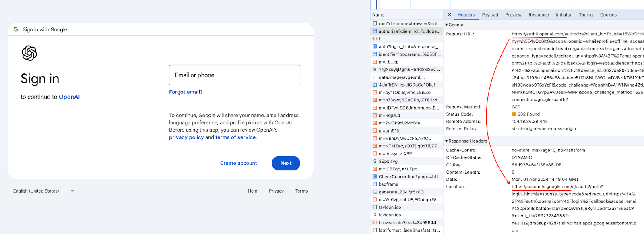Click the script icon for m=_b,_tp request

pyautogui.click(x=375, y=62)
